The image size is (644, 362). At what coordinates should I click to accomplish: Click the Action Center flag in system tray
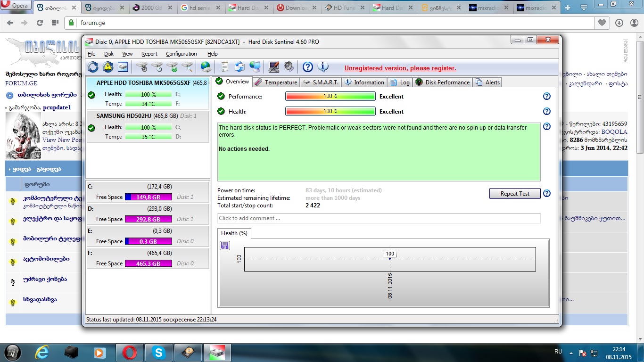[x=583, y=353]
